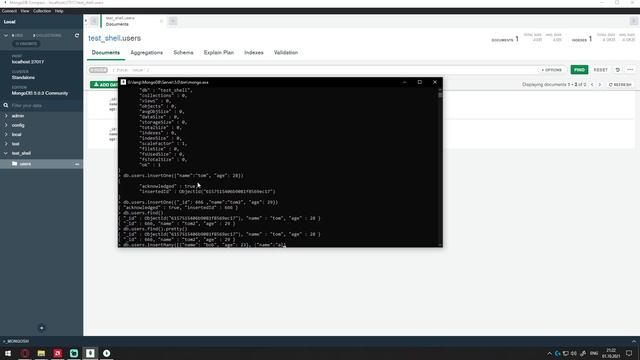The width and height of the screenshot is (640, 360).
Task: Click the ENG language indicator
Action: [x=594, y=353]
